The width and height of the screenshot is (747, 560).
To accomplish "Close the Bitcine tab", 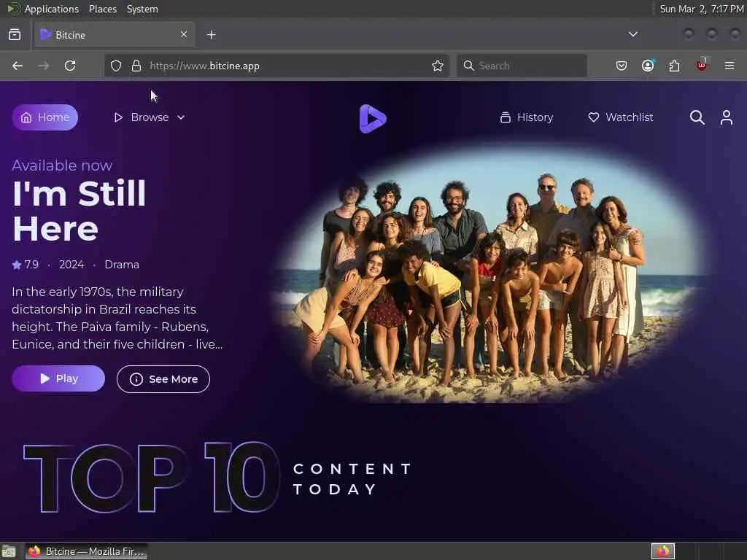I will click(x=184, y=34).
